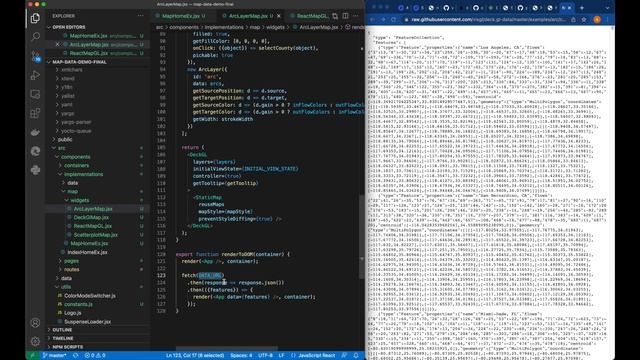Change the JavaScript React language mode
Image resolution: width=640 pixels, height=360 pixels.
316,356
